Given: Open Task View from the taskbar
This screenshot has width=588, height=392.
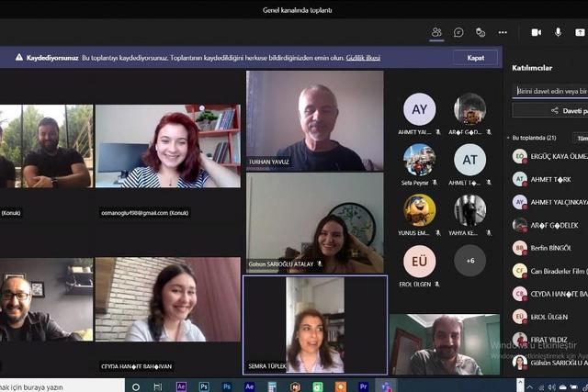Looking at the screenshot, I should point(158,386).
